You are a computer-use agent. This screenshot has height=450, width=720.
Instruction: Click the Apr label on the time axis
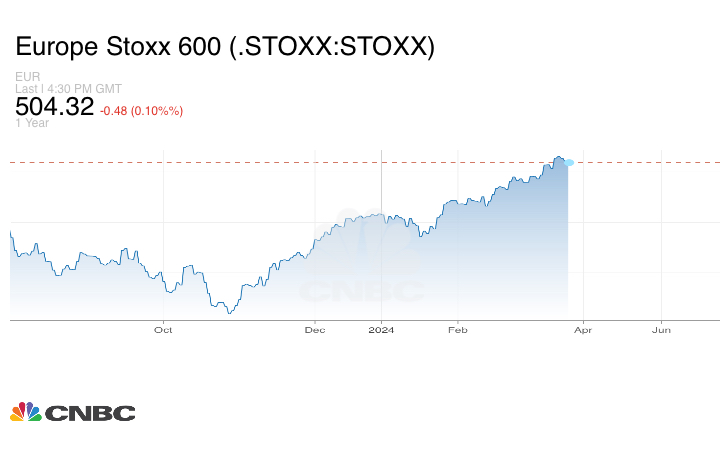tap(583, 329)
